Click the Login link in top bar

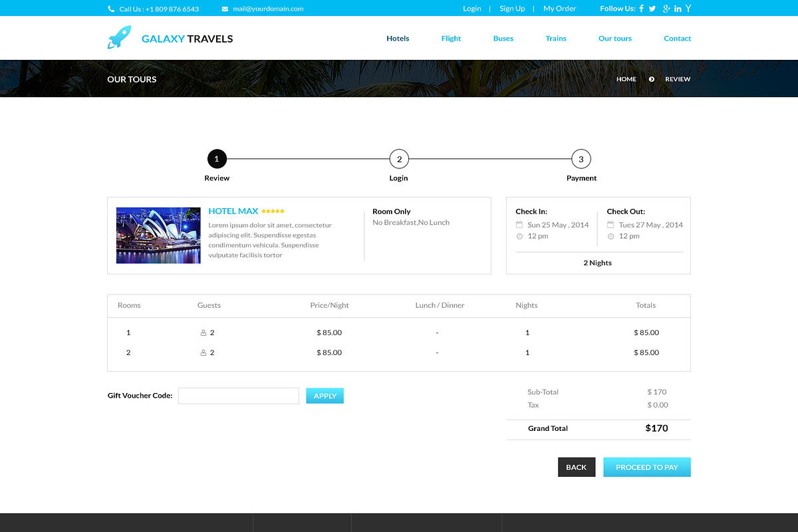point(472,9)
